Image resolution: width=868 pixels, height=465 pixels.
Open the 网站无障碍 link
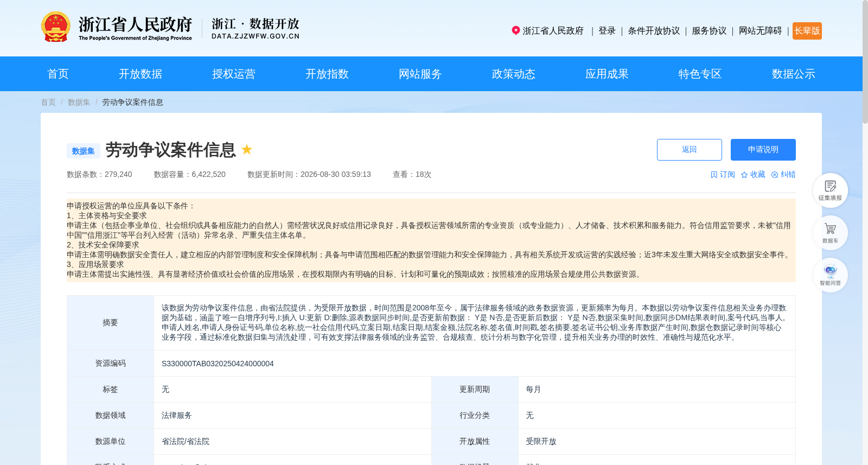760,31
